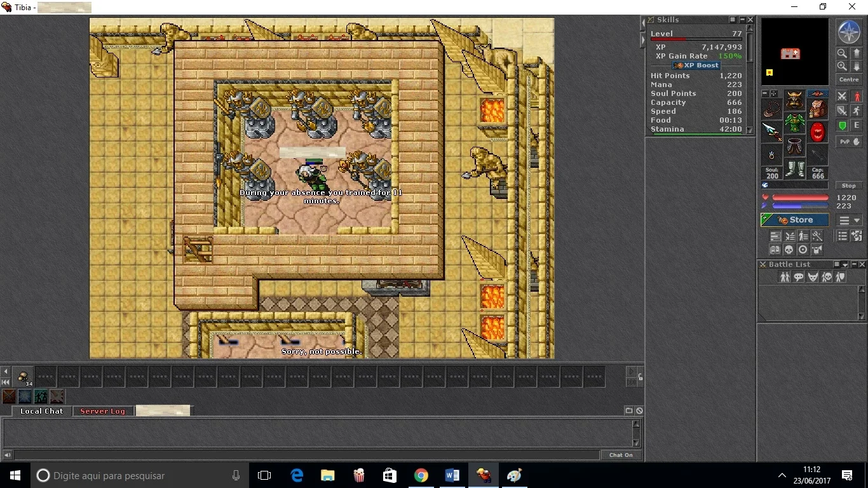Toggle hide party members shield filter
868x488 pixels.
click(840, 276)
